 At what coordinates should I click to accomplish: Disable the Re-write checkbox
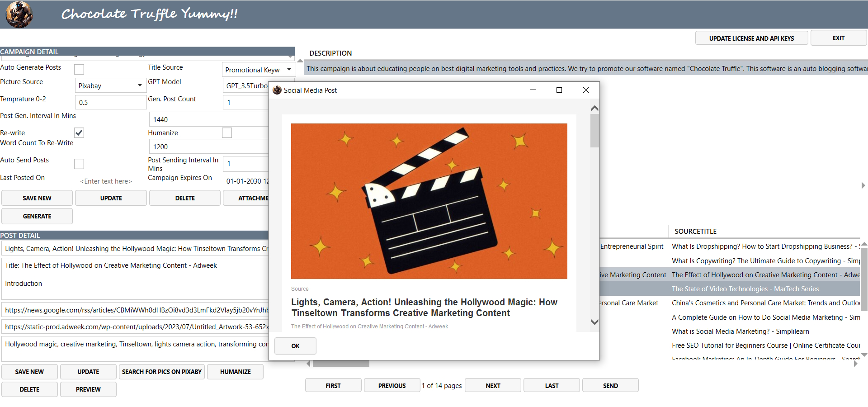[79, 133]
